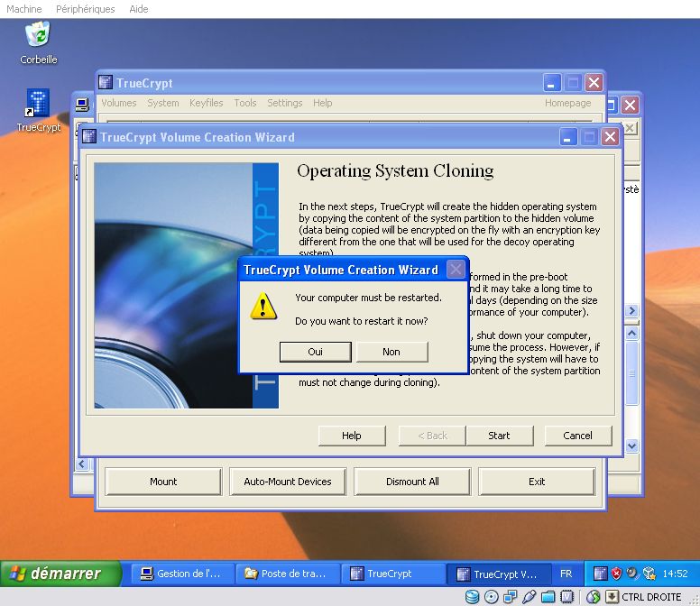This screenshot has width=700, height=606.
Task: Click Auto-Mount Devices in TrueCrypt
Action: [288, 482]
